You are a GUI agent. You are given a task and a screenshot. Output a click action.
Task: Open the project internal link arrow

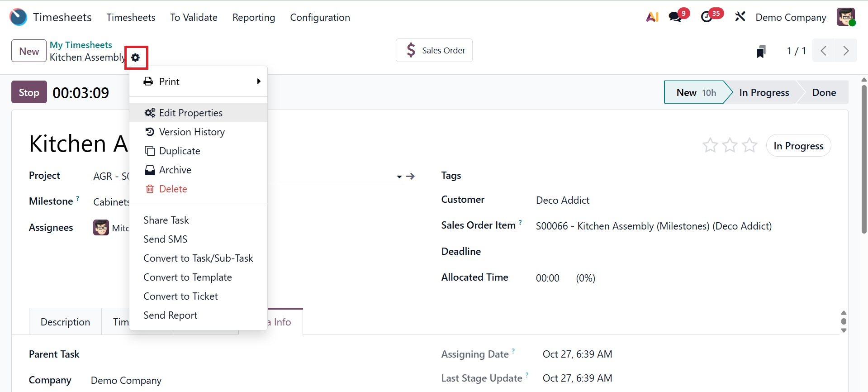411,177
